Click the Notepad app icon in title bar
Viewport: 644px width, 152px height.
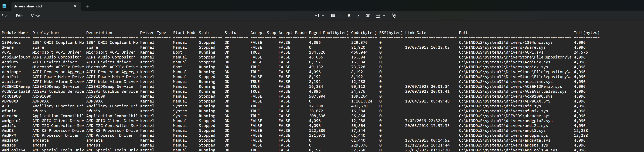(x=4, y=6)
